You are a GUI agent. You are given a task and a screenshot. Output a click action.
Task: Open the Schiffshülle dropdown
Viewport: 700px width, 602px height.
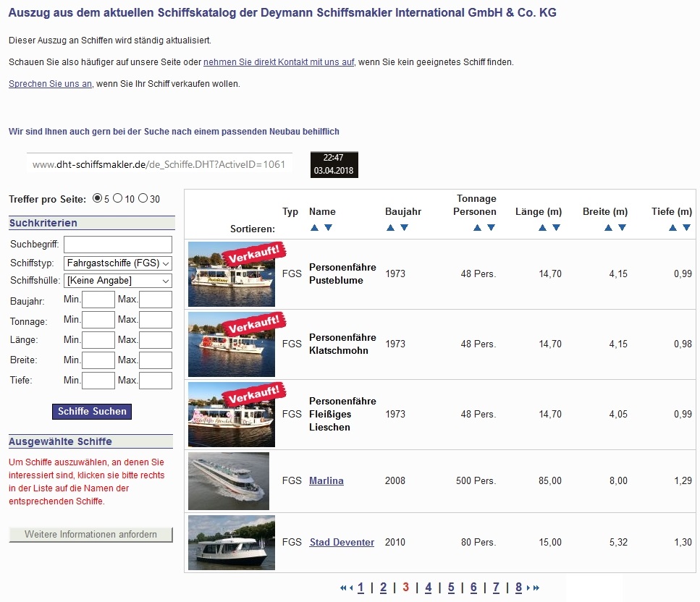[118, 280]
